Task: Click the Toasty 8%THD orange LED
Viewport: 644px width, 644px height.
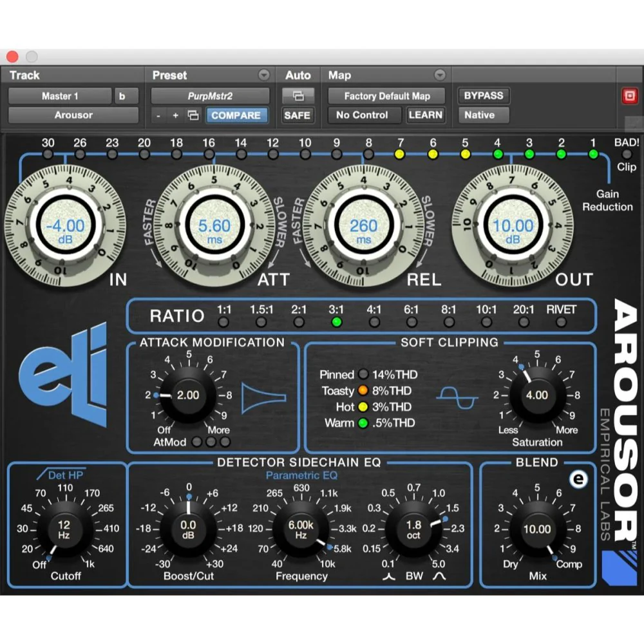Action: click(x=363, y=390)
